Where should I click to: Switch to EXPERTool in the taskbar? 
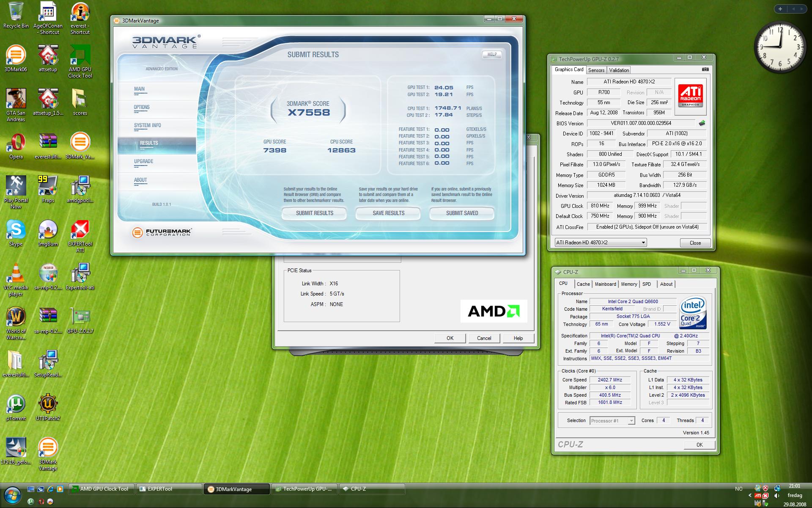click(168, 489)
